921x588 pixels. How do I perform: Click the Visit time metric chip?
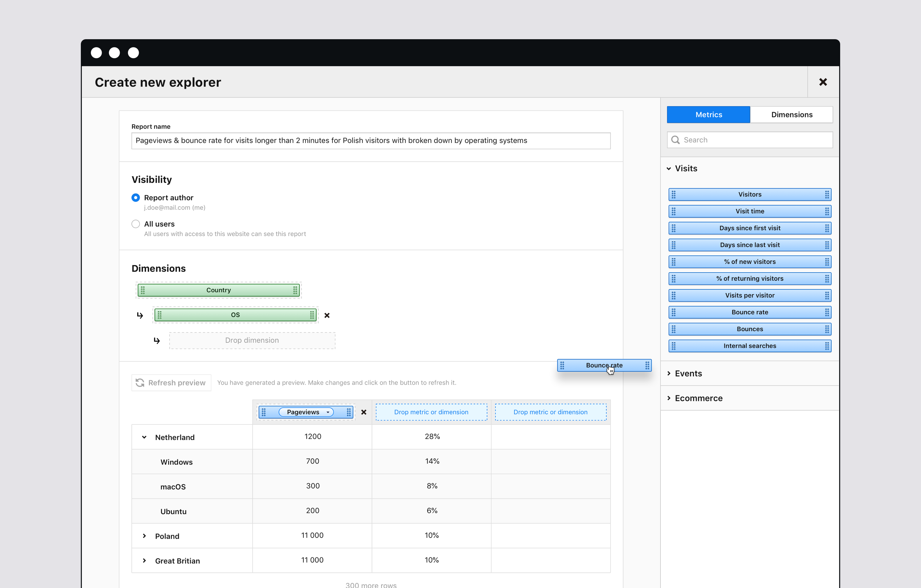point(750,211)
